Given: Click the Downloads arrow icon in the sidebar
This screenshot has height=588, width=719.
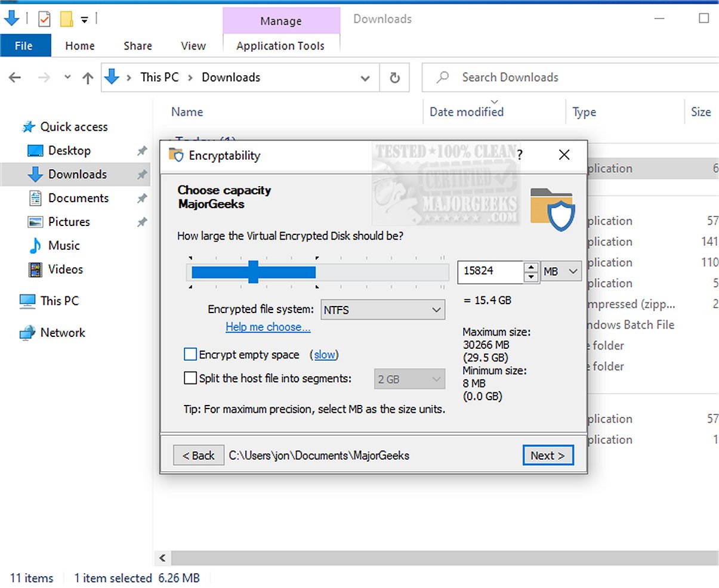Looking at the screenshot, I should point(36,174).
